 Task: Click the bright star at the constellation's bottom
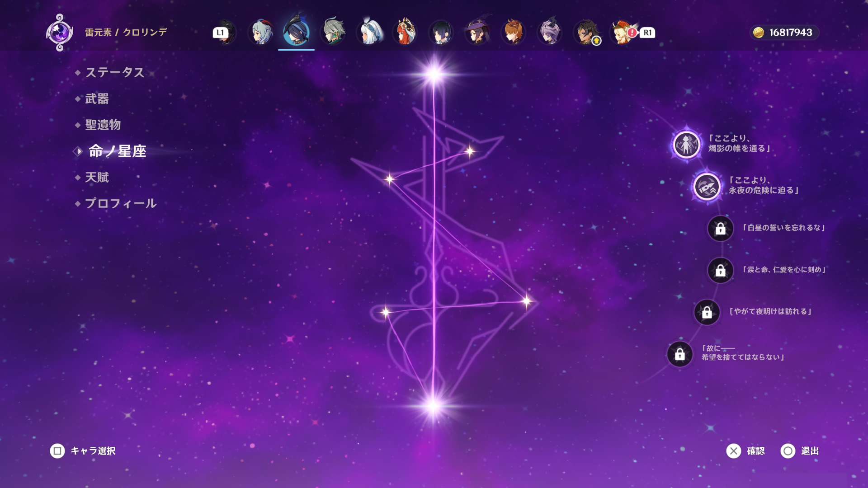[x=433, y=405]
